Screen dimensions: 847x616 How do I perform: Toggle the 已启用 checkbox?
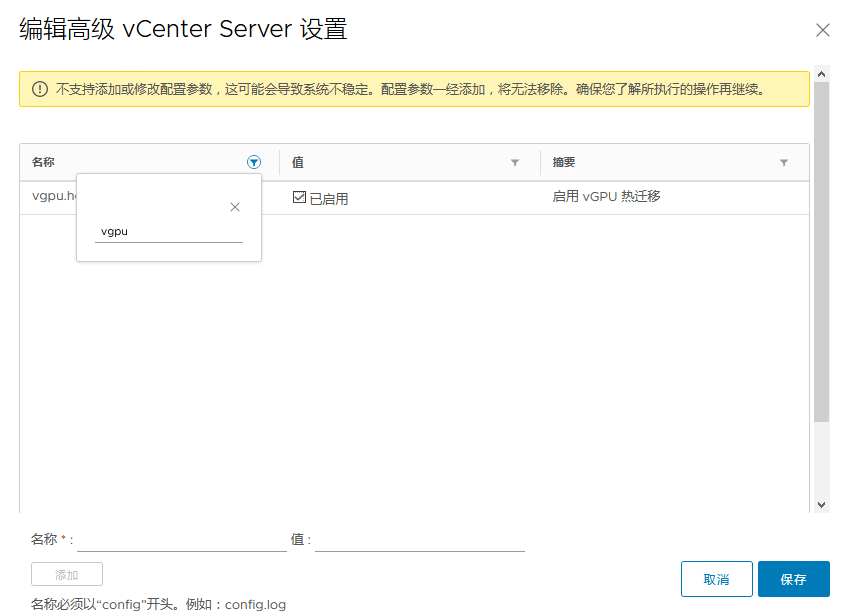[299, 197]
